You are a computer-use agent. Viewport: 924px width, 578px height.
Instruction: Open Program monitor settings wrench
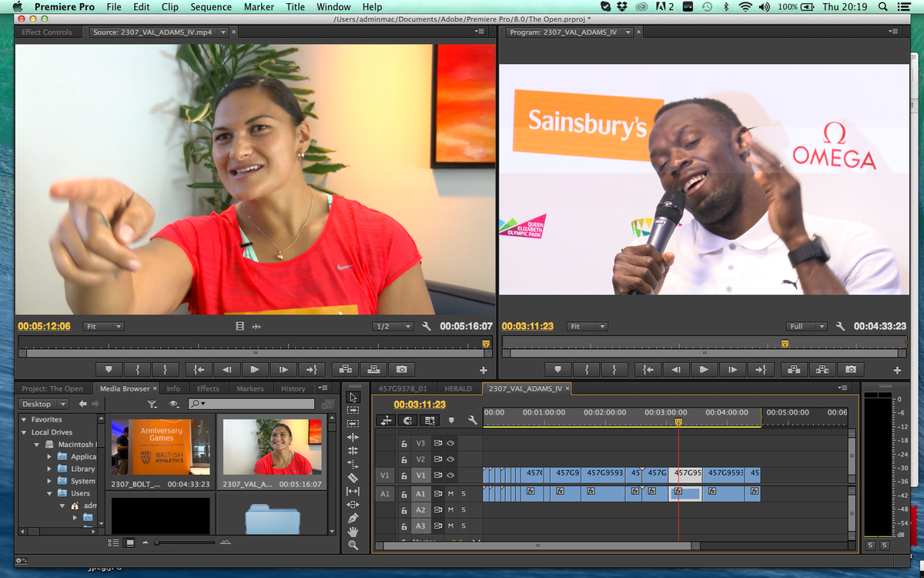[x=841, y=327]
